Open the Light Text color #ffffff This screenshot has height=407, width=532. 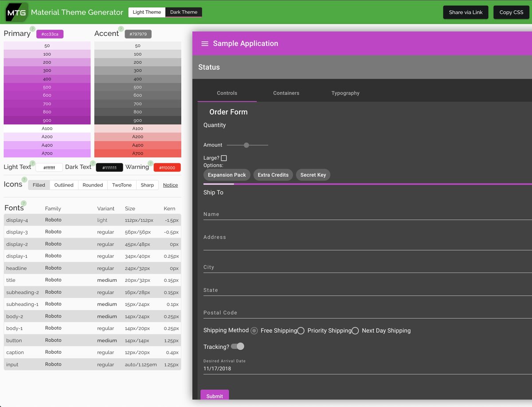tap(49, 168)
